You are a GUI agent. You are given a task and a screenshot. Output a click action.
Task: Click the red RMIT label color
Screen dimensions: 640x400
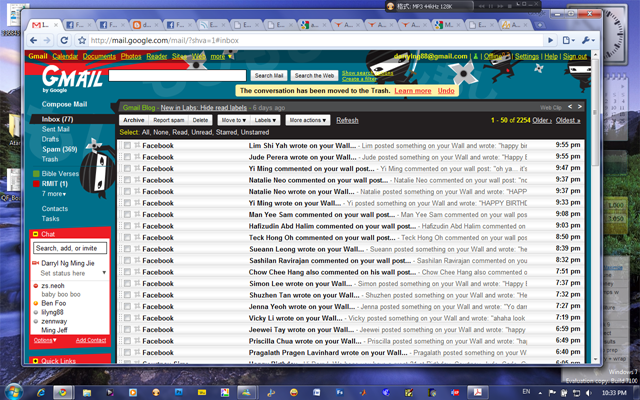coord(36,184)
